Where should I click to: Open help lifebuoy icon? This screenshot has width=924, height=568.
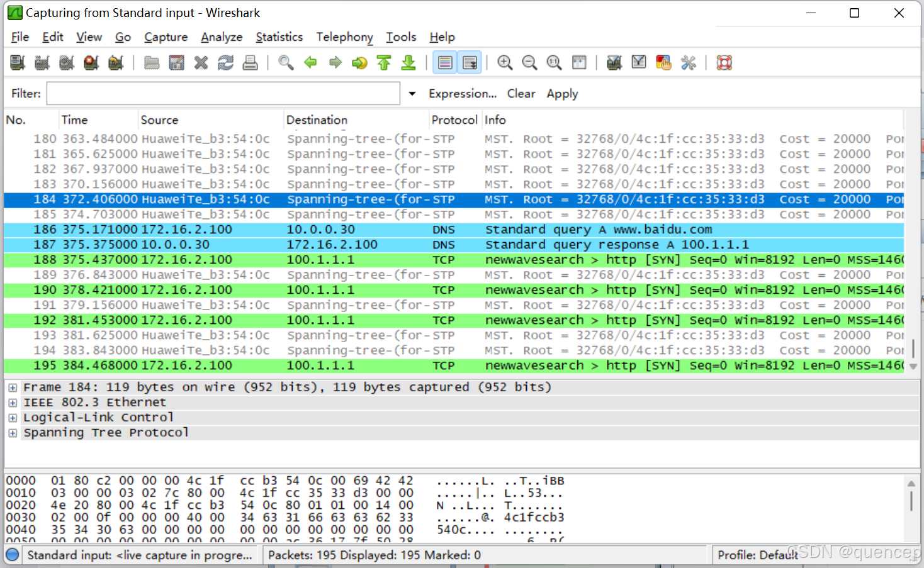tap(724, 62)
